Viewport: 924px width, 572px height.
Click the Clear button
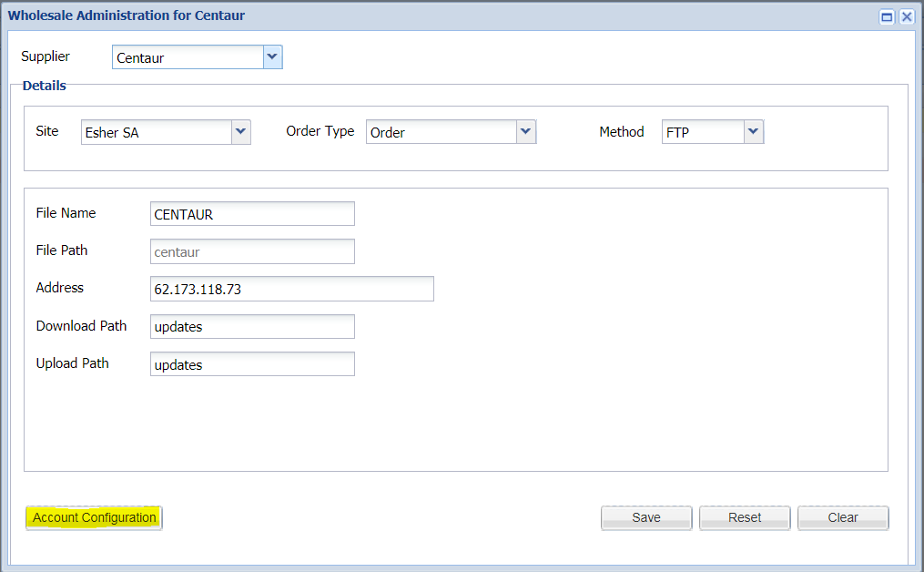tap(843, 517)
